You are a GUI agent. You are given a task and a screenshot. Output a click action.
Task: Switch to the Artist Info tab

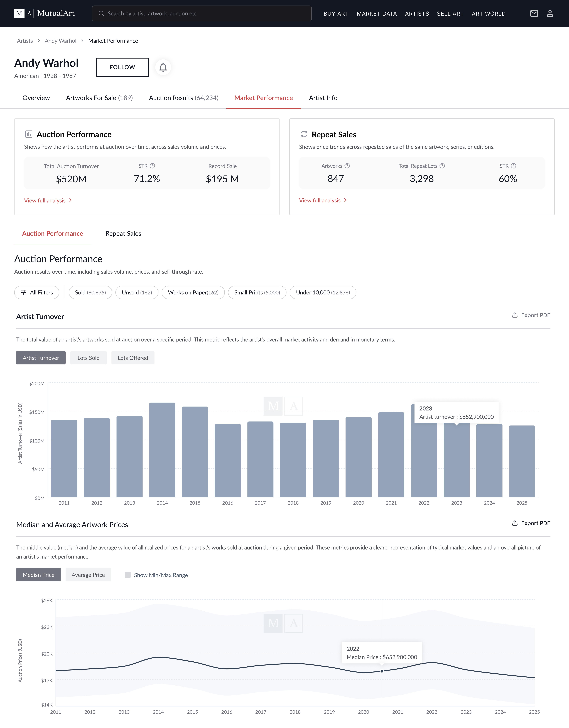pyautogui.click(x=323, y=98)
